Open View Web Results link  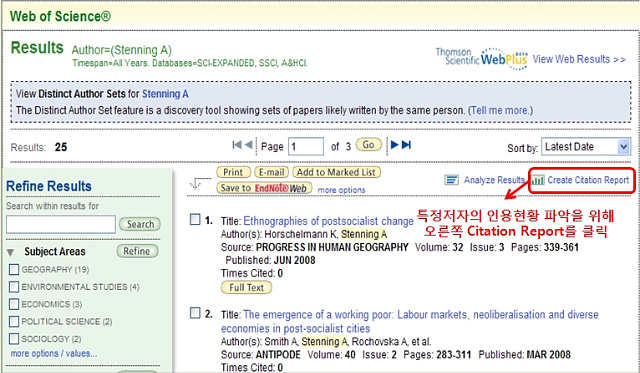point(579,59)
